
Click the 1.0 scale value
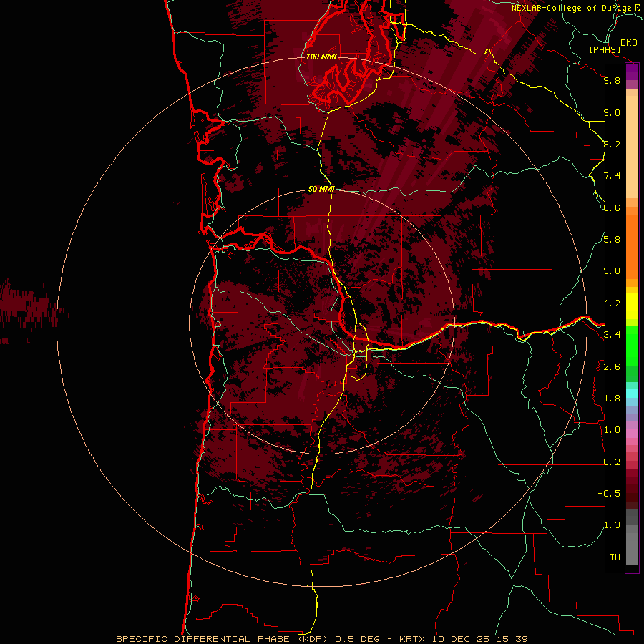pos(612,430)
